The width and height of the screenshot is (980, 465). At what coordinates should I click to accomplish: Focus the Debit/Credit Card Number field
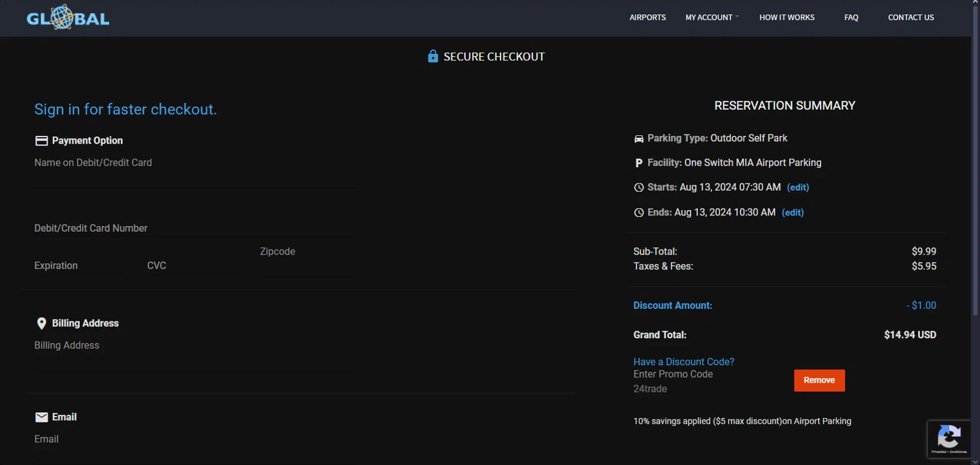click(x=194, y=228)
